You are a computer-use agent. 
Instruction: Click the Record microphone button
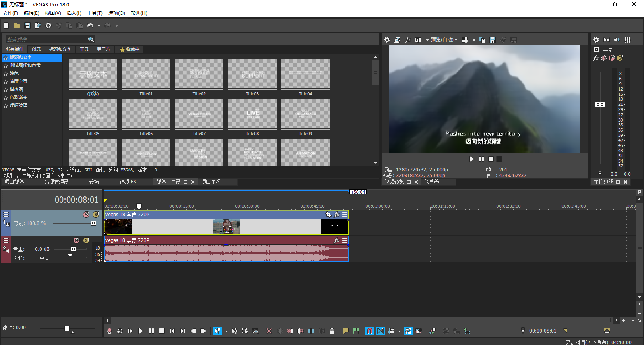[x=109, y=331]
